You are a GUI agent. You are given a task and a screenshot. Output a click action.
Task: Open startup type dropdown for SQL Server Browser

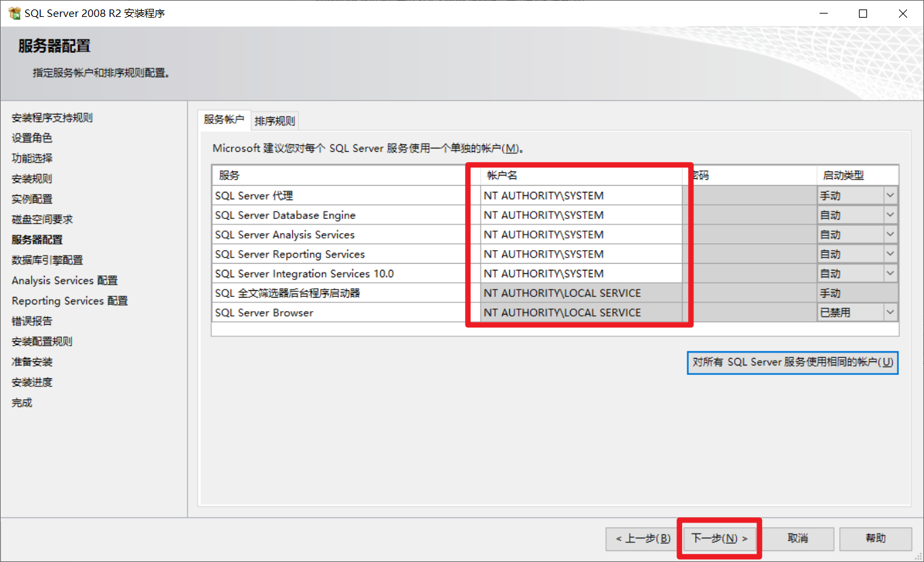point(890,313)
